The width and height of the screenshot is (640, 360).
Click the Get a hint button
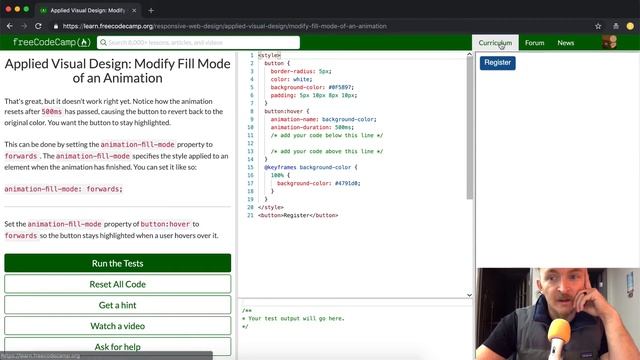pos(118,305)
